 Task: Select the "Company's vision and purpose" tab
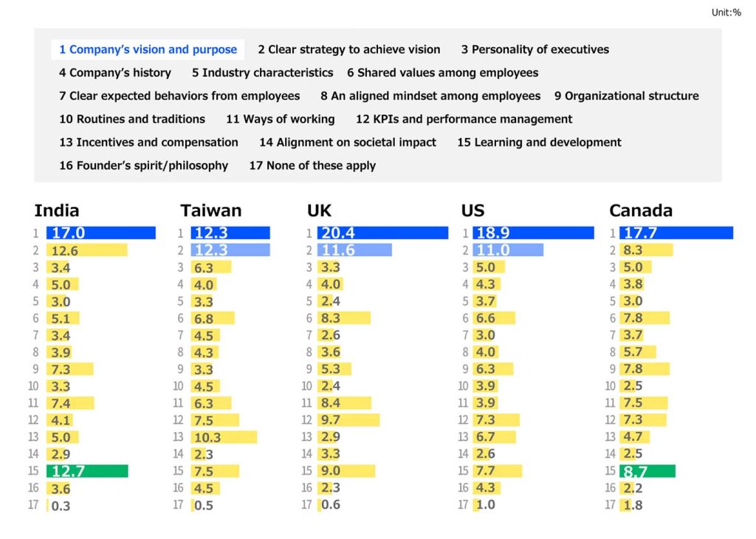(148, 49)
